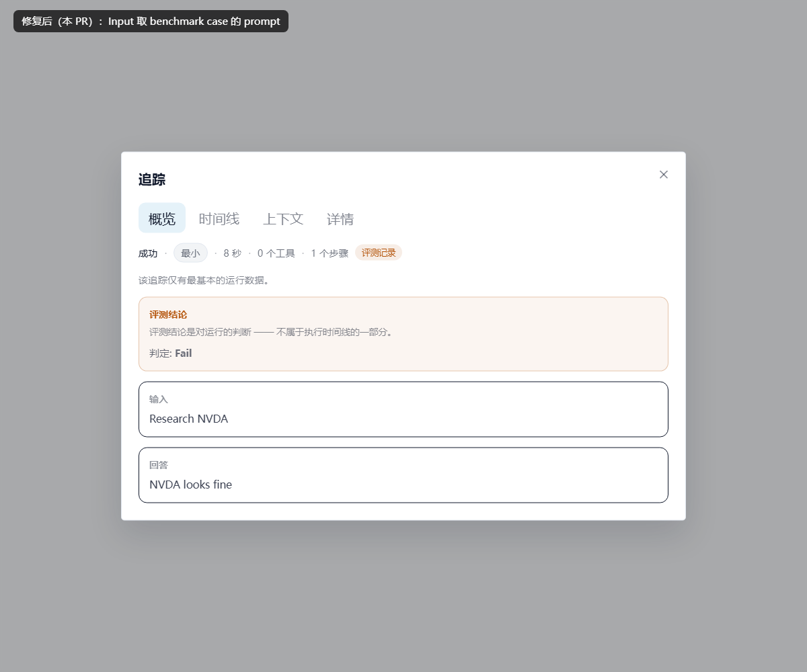Screen dimensions: 807x672
Task: Click the 追踪 dialog title
Action: 152,179
